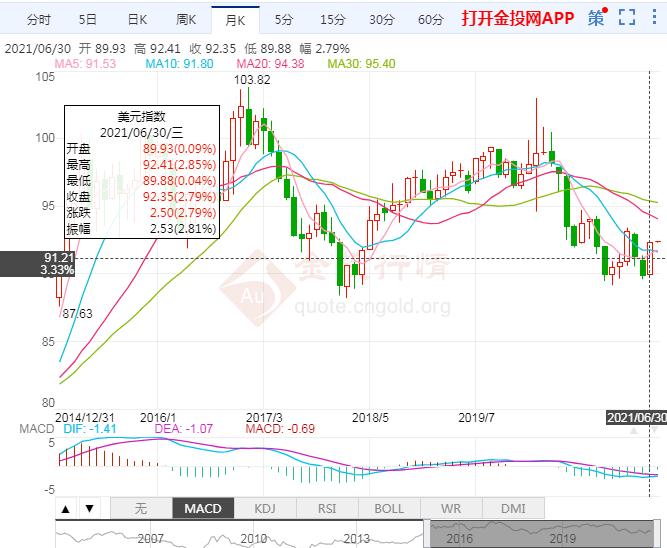Click the fullscreen expand icon
The width and height of the screenshot is (667, 548).
626,18
